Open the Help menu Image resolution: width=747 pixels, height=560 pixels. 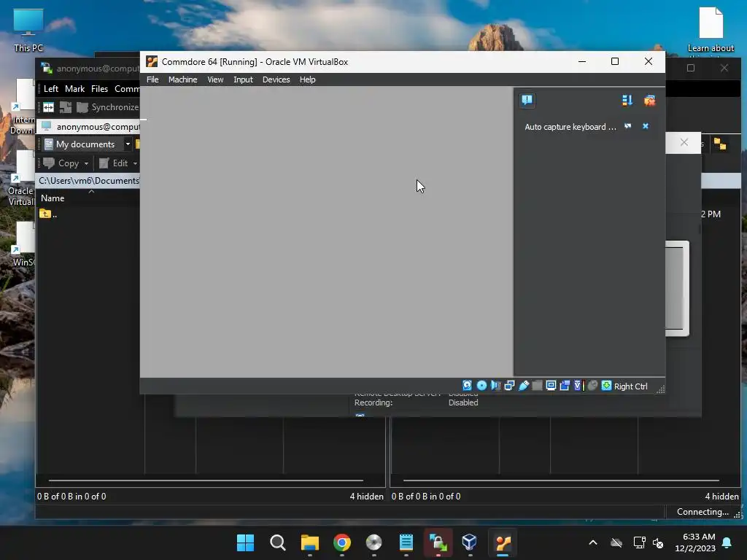(x=307, y=79)
